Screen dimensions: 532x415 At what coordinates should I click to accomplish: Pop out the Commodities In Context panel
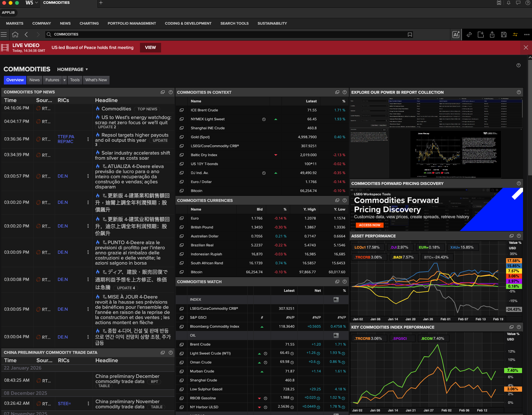tap(337, 92)
